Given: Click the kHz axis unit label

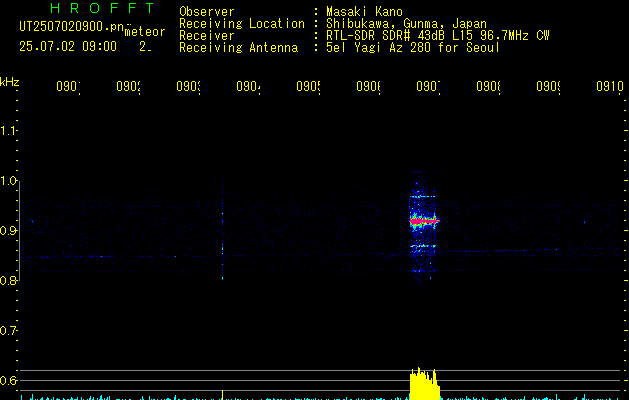Looking at the screenshot, I should coord(10,82).
